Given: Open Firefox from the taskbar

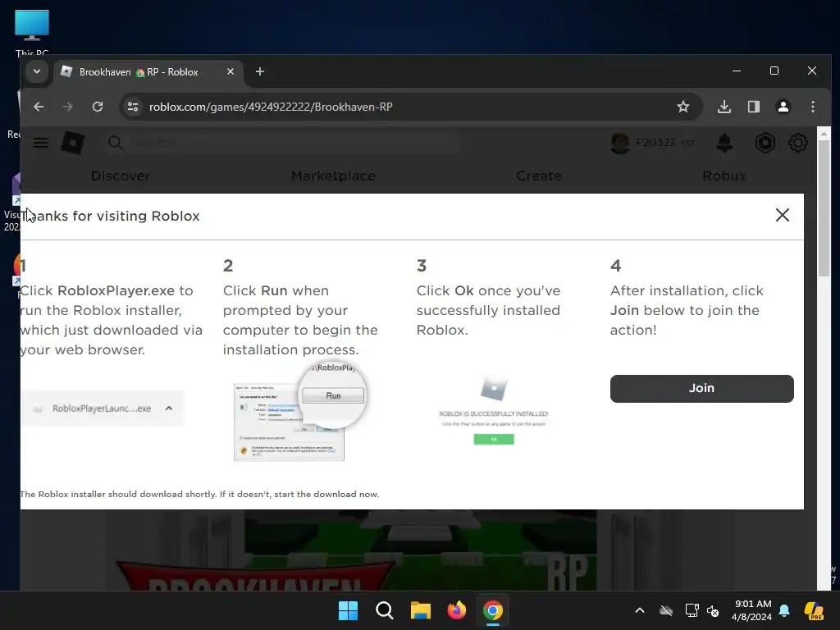Looking at the screenshot, I should point(456,610).
